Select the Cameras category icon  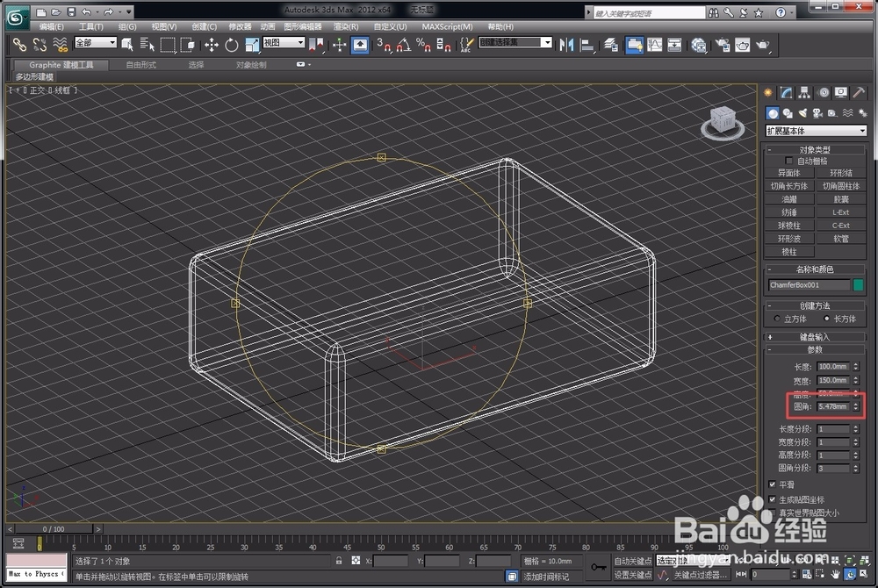pos(817,113)
